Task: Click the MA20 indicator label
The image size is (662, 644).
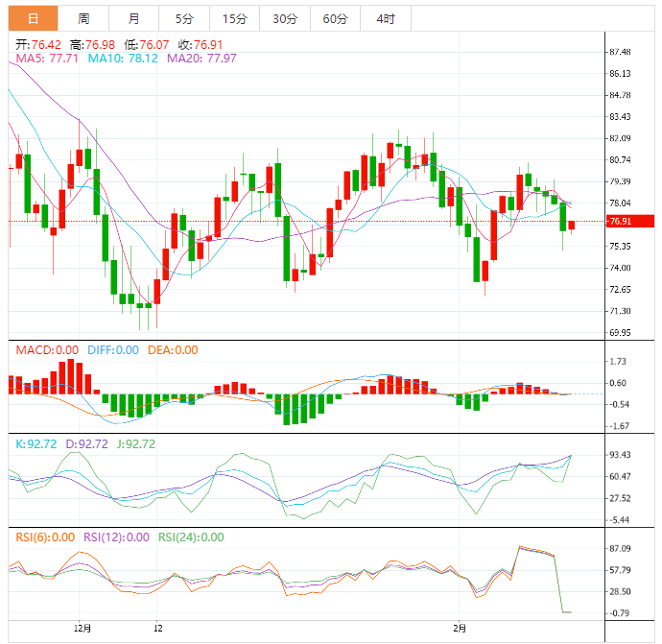Action: 201,59
